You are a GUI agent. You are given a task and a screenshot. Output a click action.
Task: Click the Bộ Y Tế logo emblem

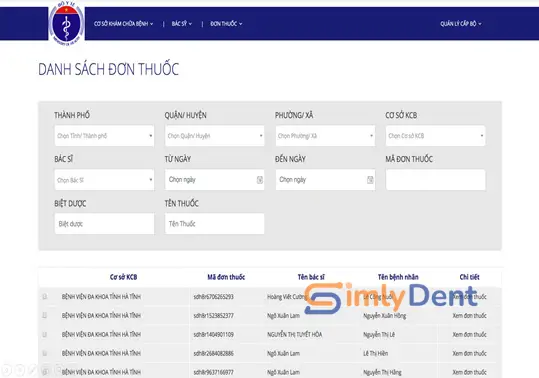pyautogui.click(x=66, y=23)
